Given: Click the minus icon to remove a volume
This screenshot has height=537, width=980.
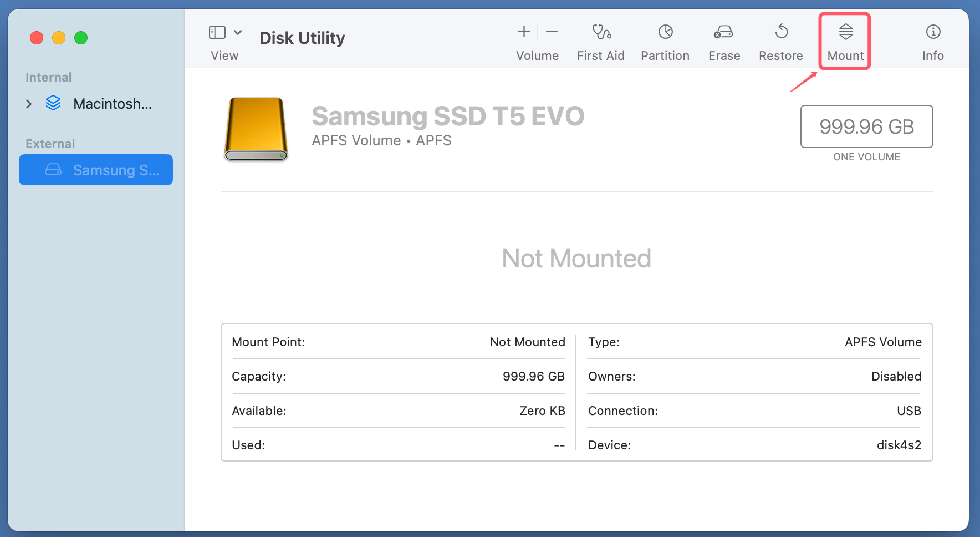Looking at the screenshot, I should click(551, 31).
